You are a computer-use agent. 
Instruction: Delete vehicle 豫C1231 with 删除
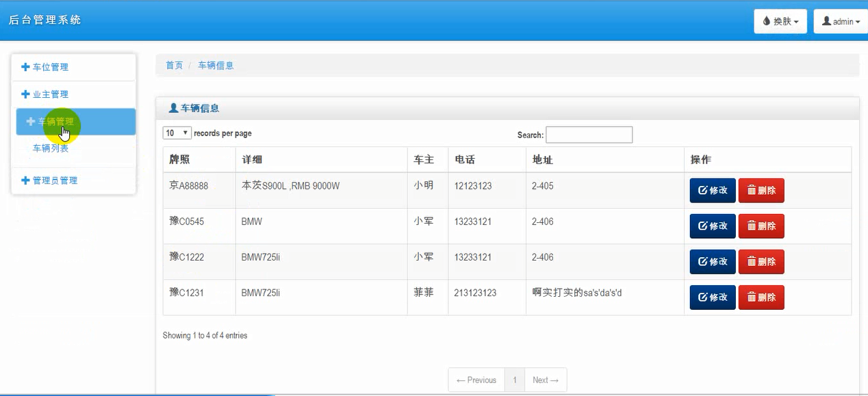coord(761,297)
